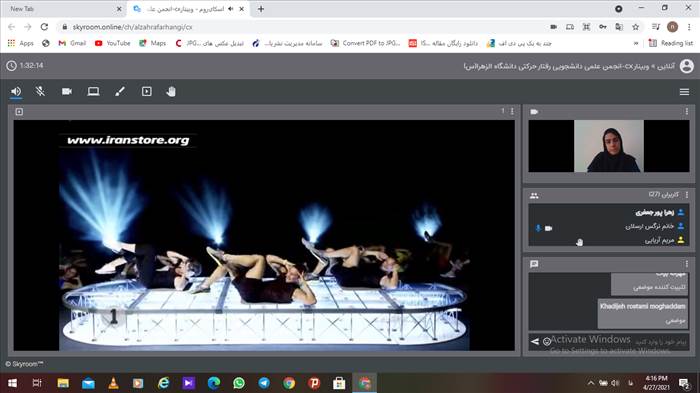Open the Gmail bookmark
700x393 pixels.
(72, 43)
